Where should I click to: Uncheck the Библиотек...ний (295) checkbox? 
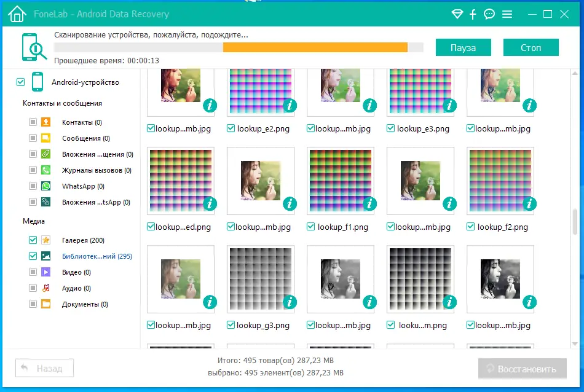tap(33, 256)
